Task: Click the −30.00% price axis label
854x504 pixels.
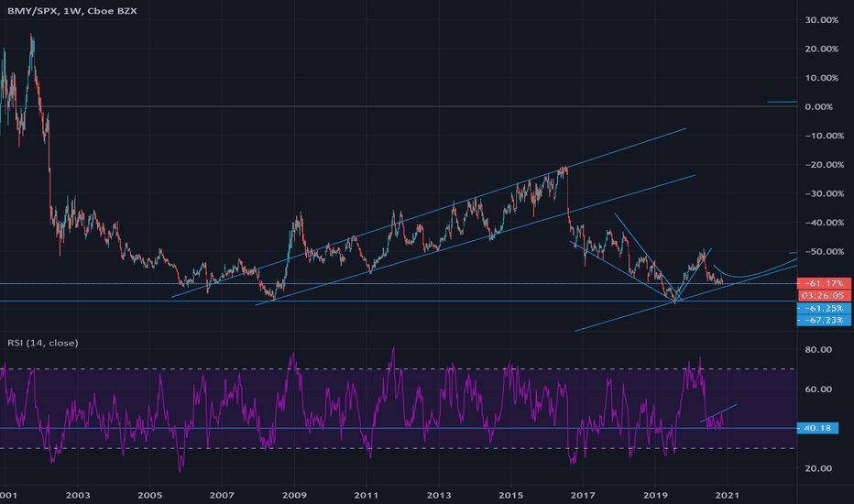Action: (825, 193)
